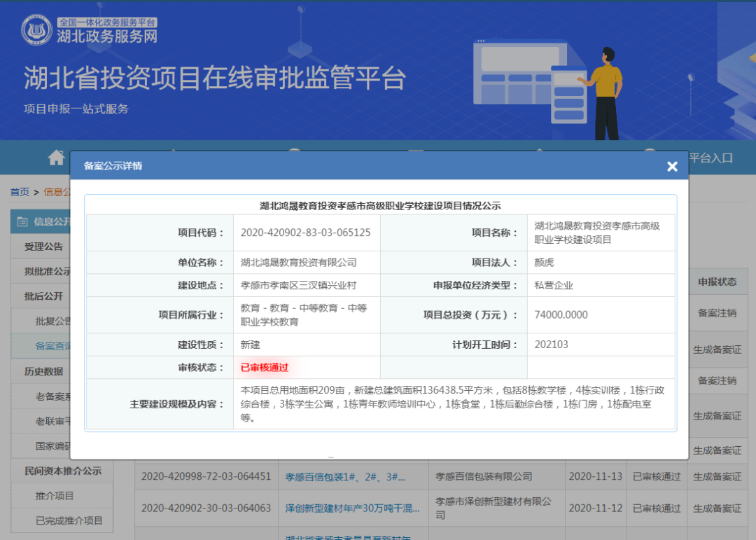
Task: Click 生成备案证 in the 孝感百信包装 row
Action: pyautogui.click(x=717, y=477)
